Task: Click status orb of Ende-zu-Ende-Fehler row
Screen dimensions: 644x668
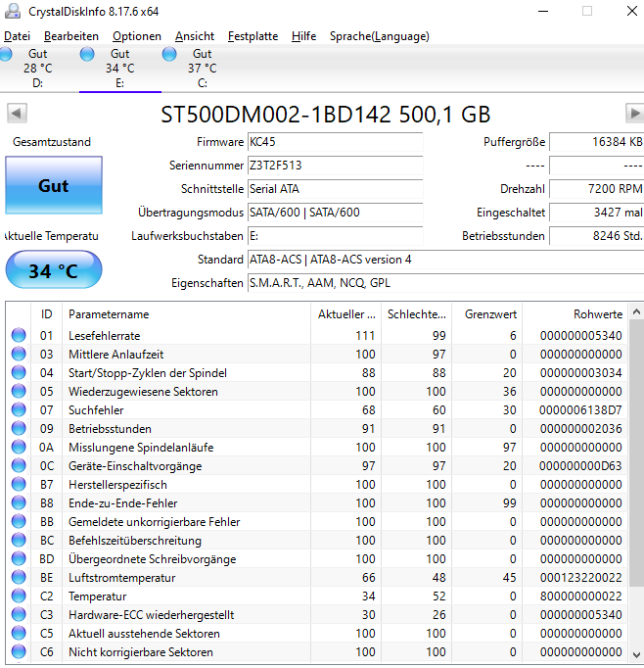Action: (x=19, y=503)
